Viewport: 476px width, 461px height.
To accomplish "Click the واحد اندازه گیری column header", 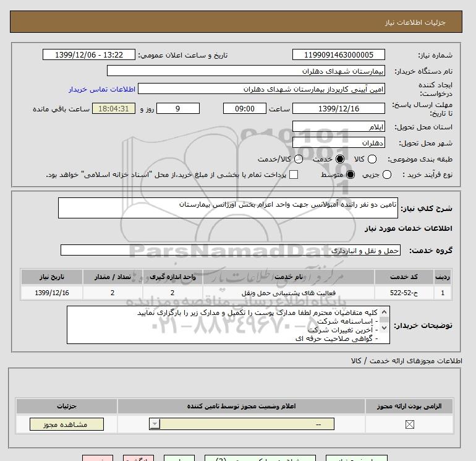I will [172, 277].
